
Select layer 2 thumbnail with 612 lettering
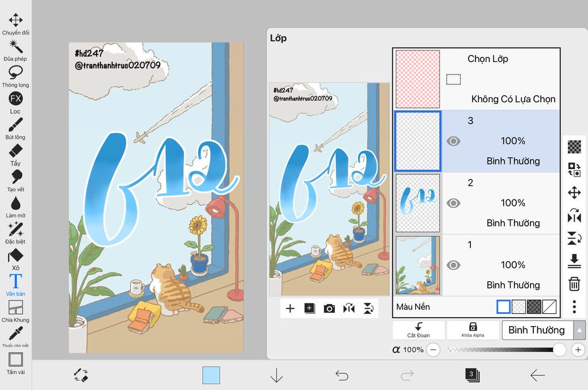click(x=418, y=203)
